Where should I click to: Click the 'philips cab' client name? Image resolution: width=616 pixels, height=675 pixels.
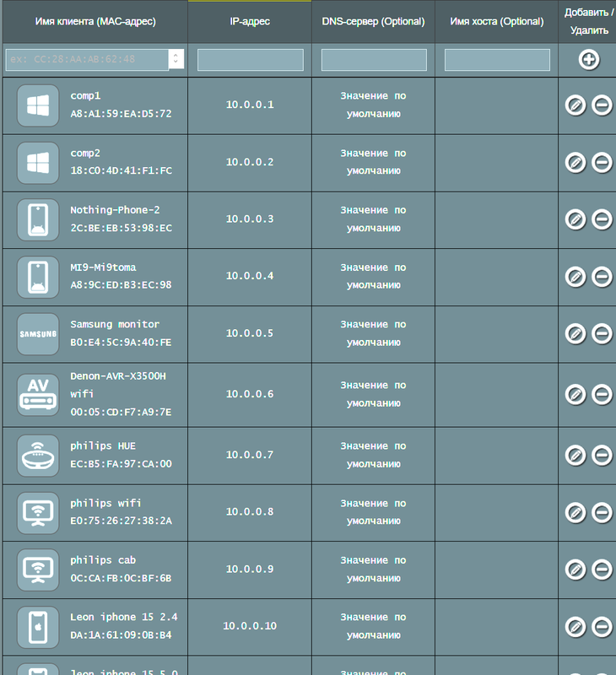[103, 560]
